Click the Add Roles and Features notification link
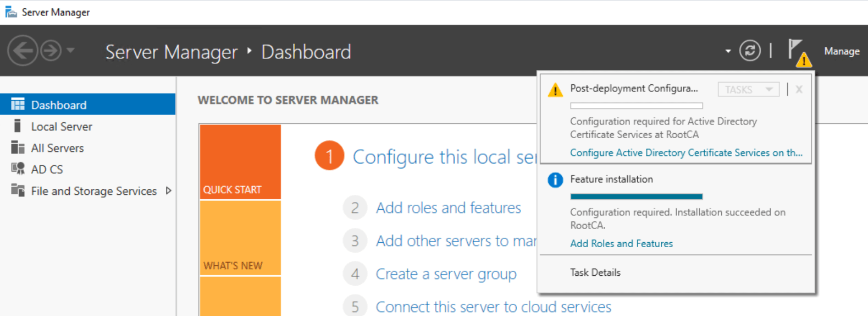Image resolution: width=868 pixels, height=316 pixels. (x=621, y=243)
